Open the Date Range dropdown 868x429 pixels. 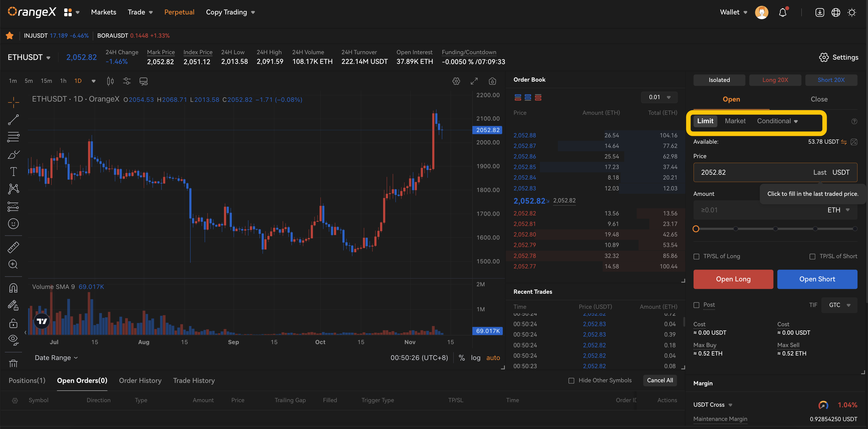coord(56,358)
